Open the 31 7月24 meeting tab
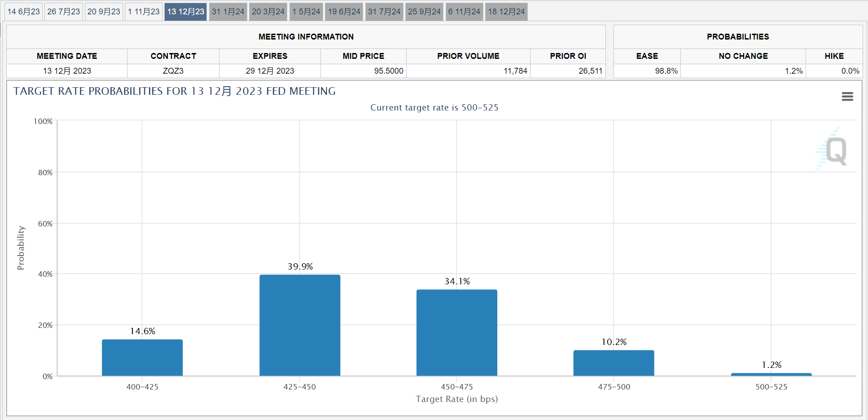The height and width of the screenshot is (420, 868). pos(384,12)
